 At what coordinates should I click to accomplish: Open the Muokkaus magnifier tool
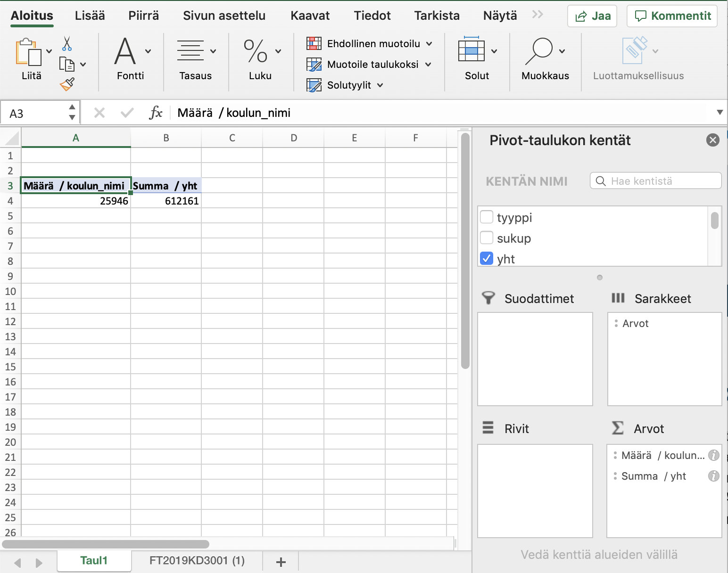(539, 51)
